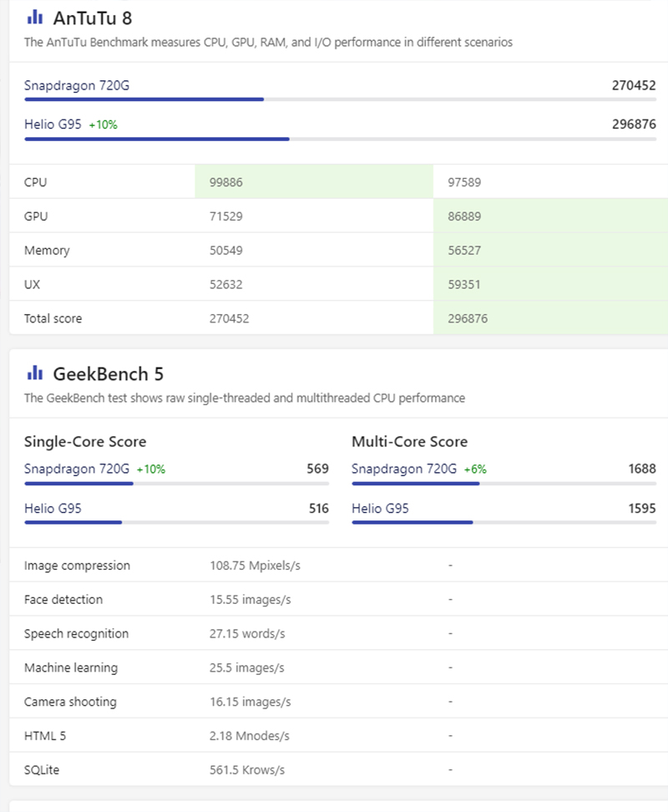Click the Snapdragon 720G AnTuTu progress bar
The image size is (668, 812).
[x=341, y=99]
